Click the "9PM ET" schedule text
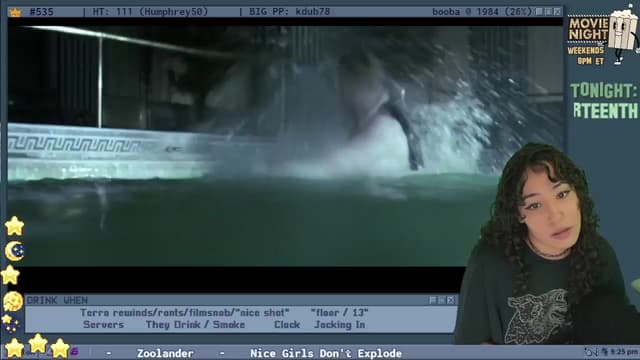This screenshot has height=360, width=640. coord(590,61)
